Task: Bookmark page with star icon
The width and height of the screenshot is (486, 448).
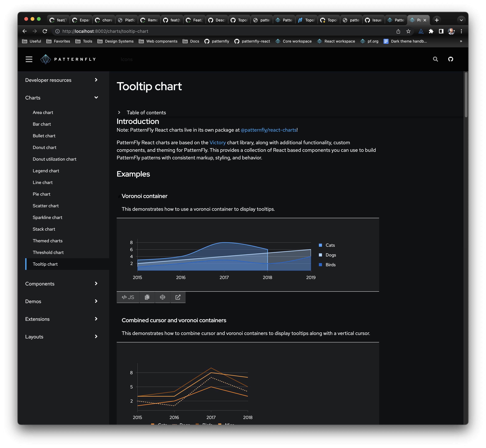Action: pos(408,31)
